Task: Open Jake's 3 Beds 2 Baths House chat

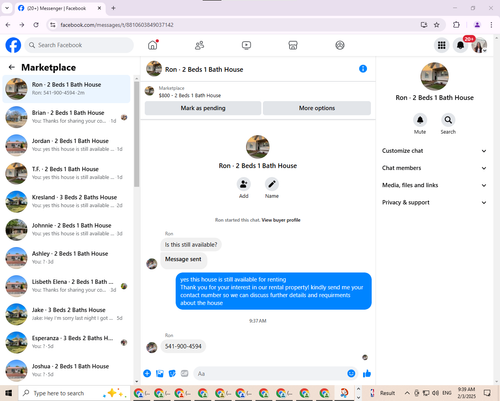Action: click(66, 314)
